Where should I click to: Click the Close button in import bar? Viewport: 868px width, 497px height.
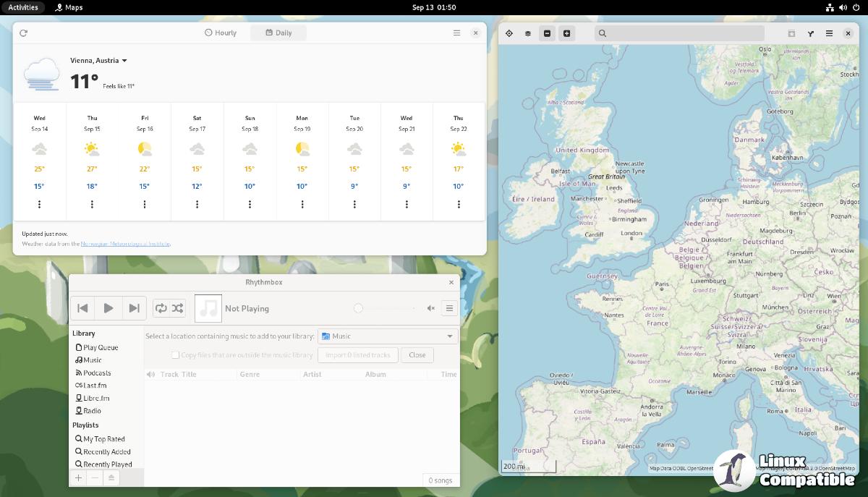pyautogui.click(x=417, y=355)
